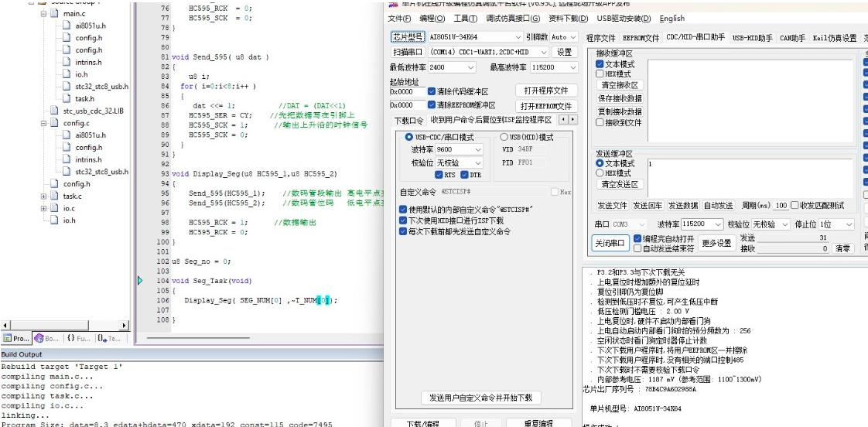Click the task.h header file icon
Image resolution: width=868 pixels, height=427 pixels.
pos(67,98)
